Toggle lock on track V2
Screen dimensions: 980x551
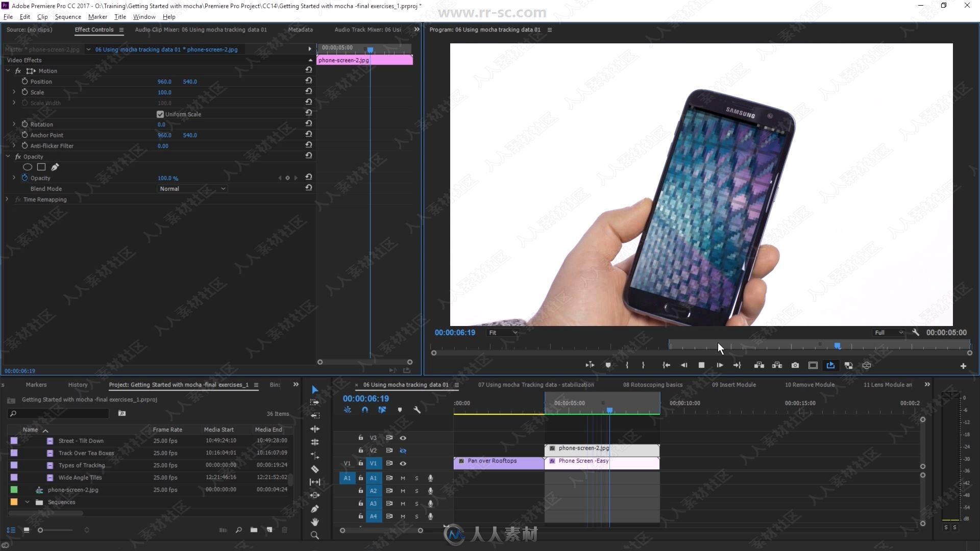pos(360,450)
